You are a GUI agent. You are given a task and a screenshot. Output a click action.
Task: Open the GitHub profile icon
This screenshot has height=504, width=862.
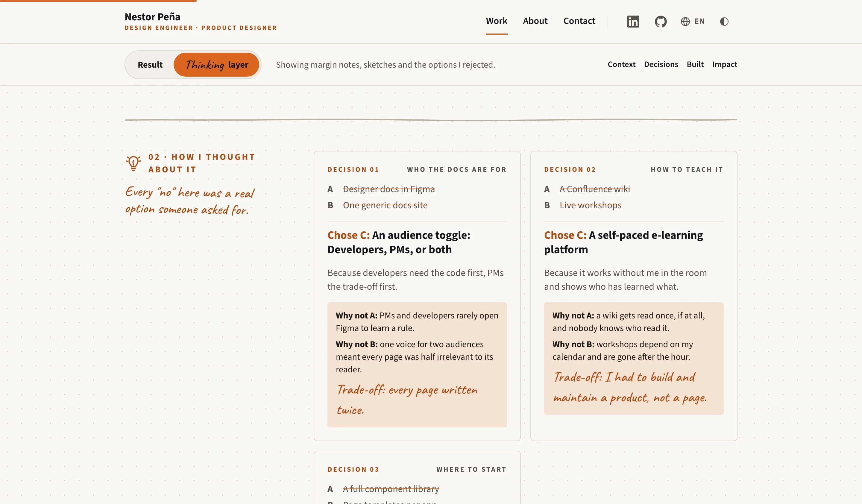point(661,22)
